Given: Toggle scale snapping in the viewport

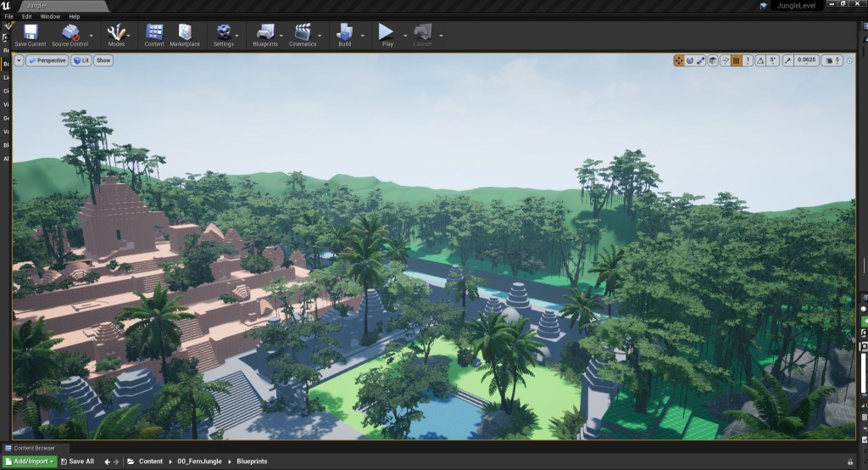Looking at the screenshot, I should point(788,60).
